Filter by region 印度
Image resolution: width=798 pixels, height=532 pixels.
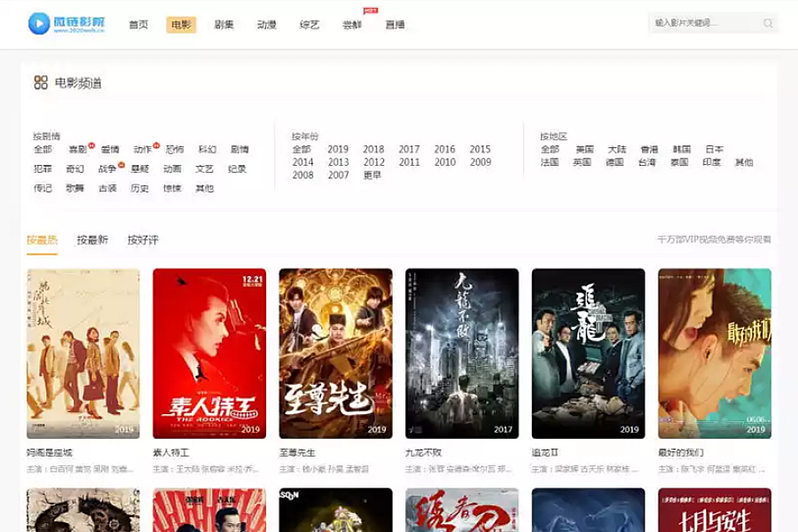pyautogui.click(x=711, y=162)
